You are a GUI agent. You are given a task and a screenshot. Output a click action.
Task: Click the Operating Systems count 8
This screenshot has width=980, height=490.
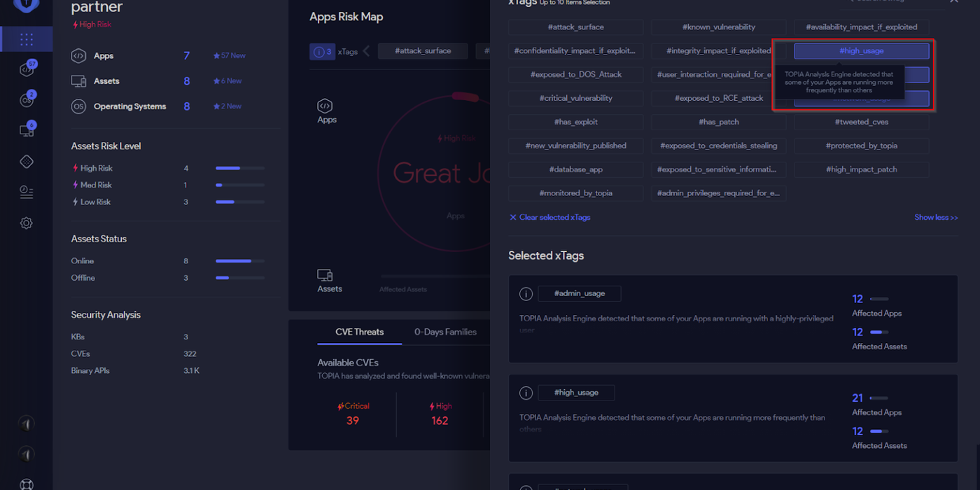tap(187, 106)
